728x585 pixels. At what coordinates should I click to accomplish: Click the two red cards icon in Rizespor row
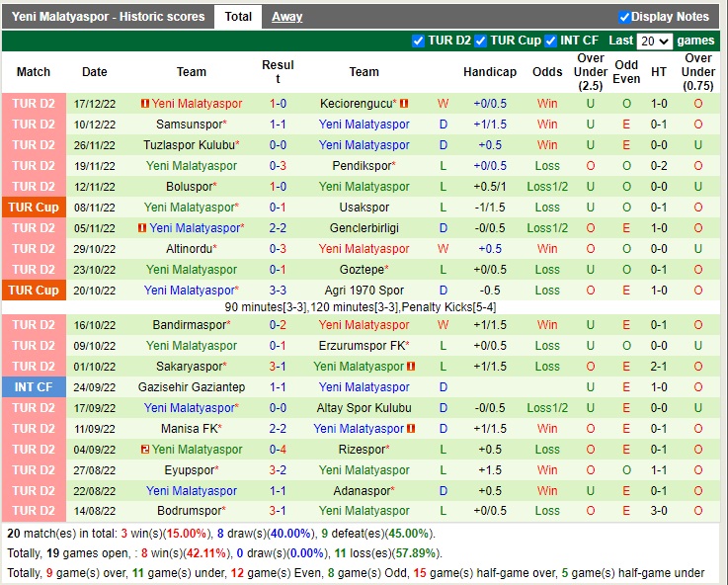point(145,450)
